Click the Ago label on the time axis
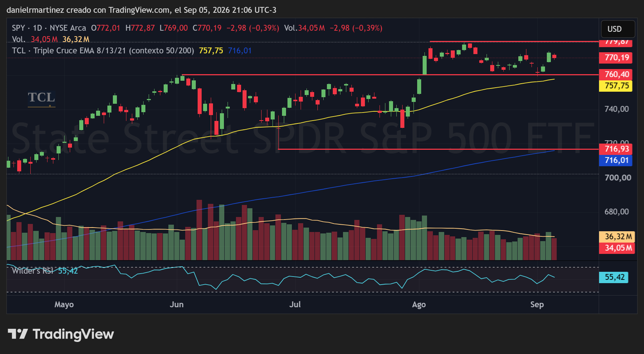Image resolution: width=644 pixels, height=354 pixels. [419, 305]
